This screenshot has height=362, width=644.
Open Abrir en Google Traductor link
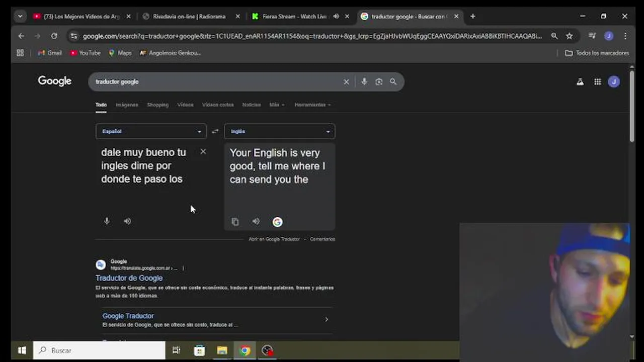[x=274, y=239]
